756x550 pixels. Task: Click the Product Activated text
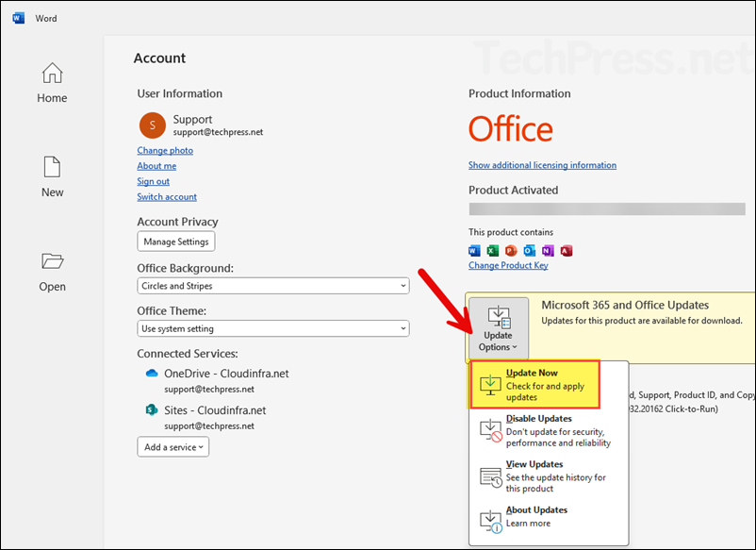click(x=514, y=190)
